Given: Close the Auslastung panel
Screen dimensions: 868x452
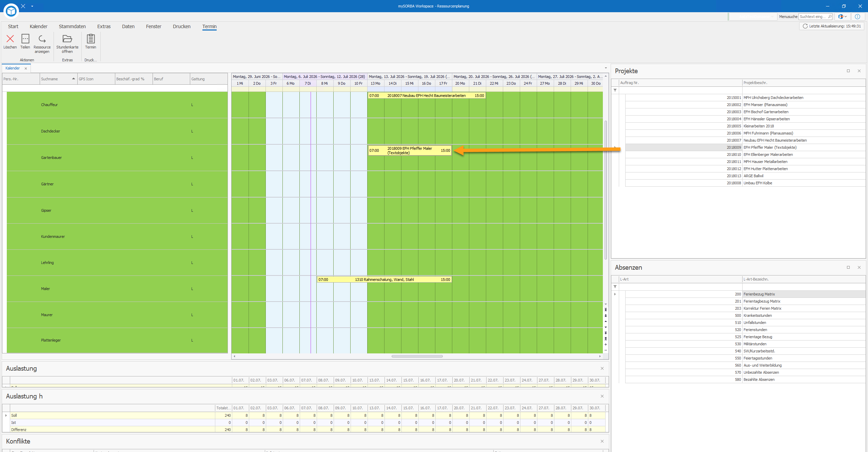Looking at the screenshot, I should pyautogui.click(x=602, y=368).
